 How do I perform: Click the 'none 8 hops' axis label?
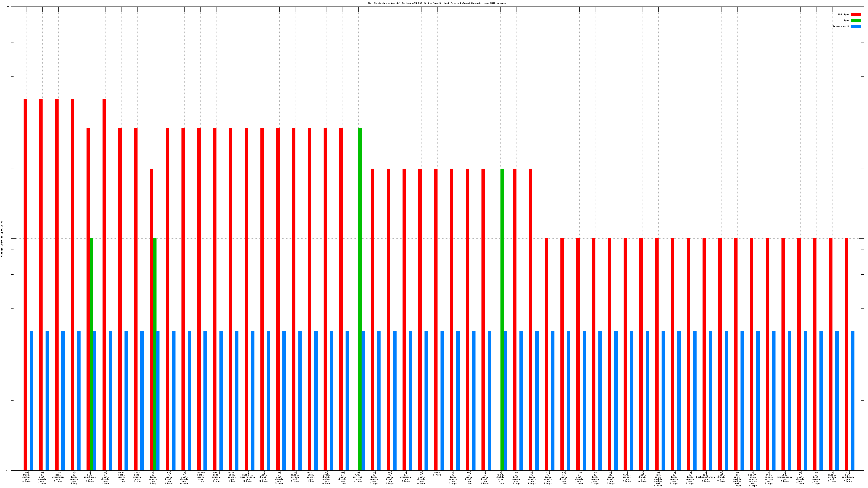point(437,474)
